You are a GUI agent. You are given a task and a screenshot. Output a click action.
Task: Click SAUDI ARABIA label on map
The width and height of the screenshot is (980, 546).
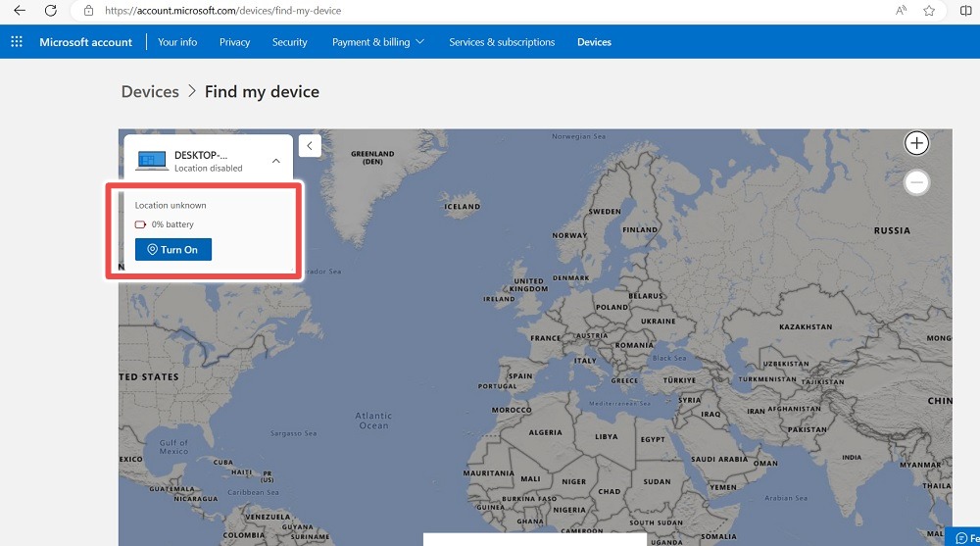click(x=719, y=459)
